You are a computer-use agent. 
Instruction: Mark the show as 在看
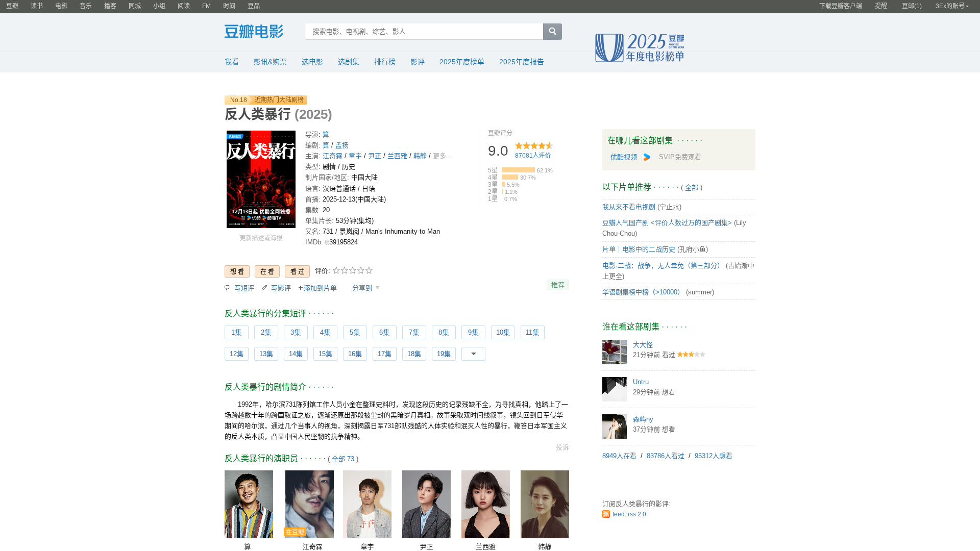click(x=267, y=271)
